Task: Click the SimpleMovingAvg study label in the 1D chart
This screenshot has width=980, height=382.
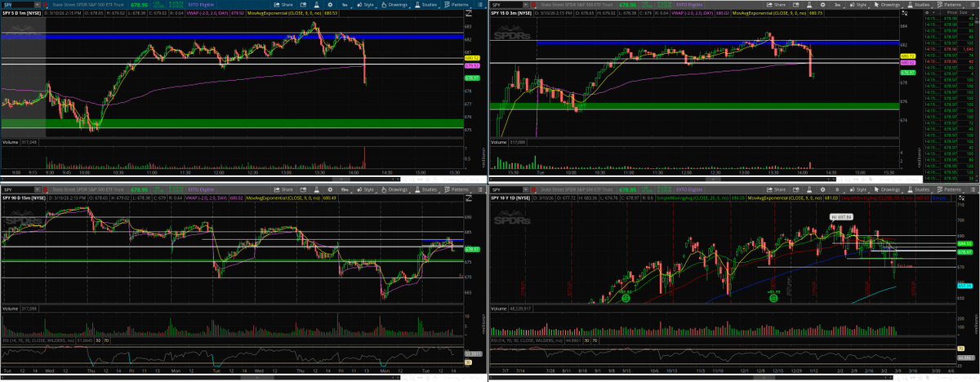Action: click(693, 198)
